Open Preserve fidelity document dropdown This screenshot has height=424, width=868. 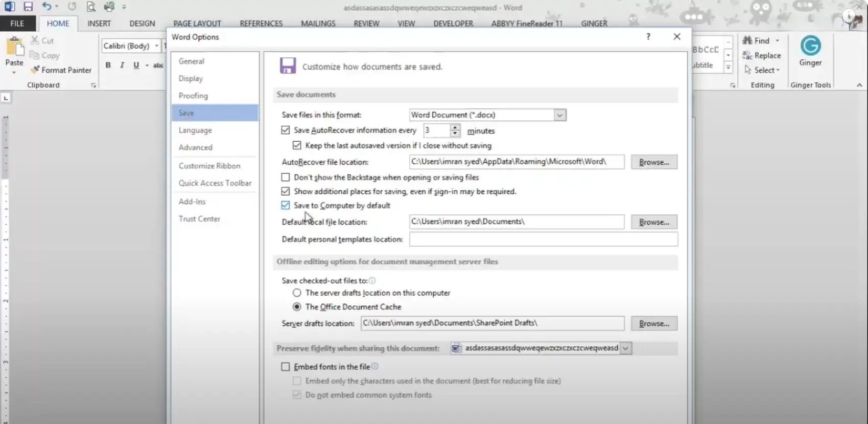pos(625,348)
